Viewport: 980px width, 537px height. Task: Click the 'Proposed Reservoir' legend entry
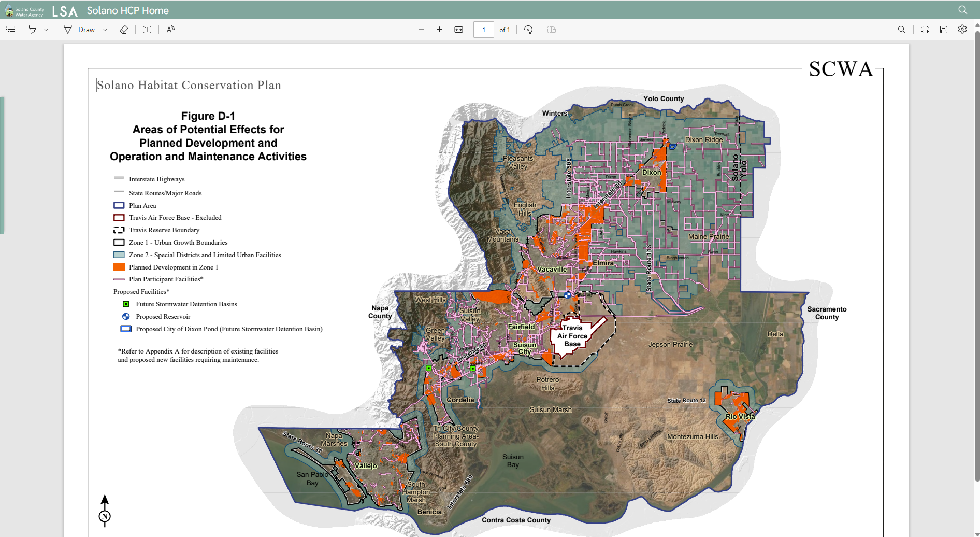pyautogui.click(x=163, y=317)
